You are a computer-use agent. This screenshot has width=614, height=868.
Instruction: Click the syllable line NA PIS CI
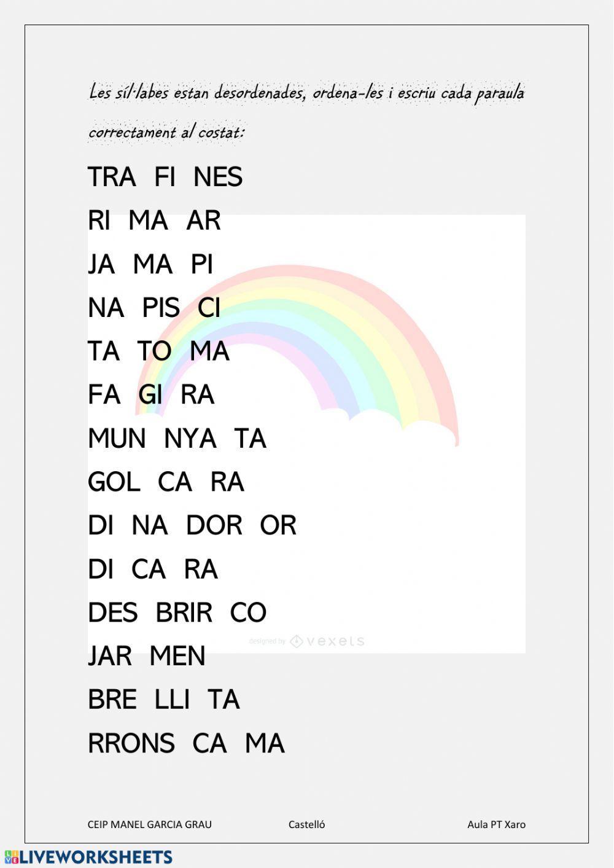click(154, 308)
